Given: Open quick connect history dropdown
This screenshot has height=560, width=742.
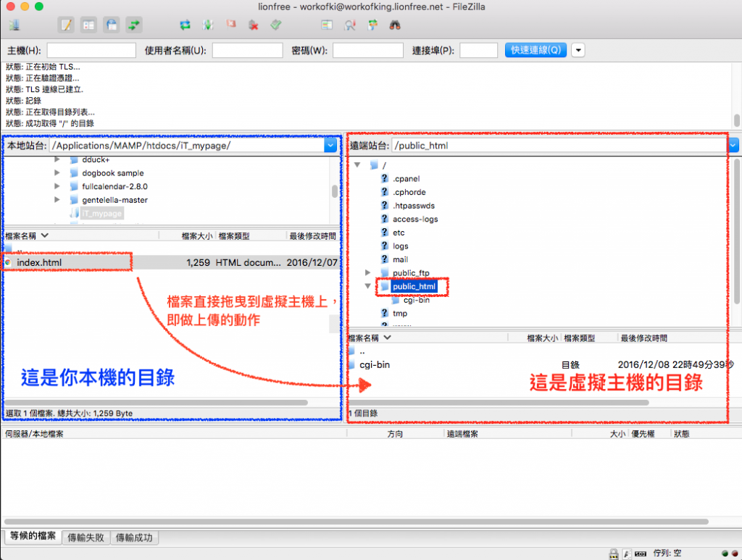Looking at the screenshot, I should (x=578, y=50).
